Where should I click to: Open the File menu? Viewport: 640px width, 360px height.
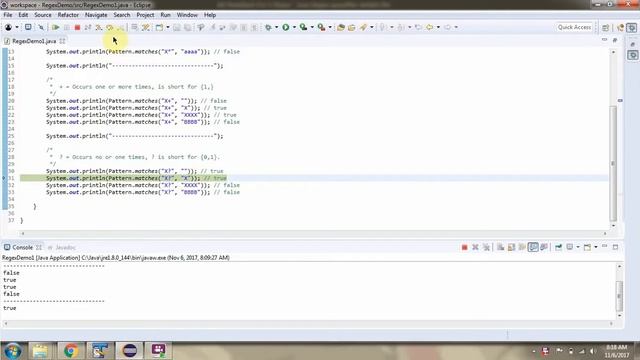(x=8, y=15)
